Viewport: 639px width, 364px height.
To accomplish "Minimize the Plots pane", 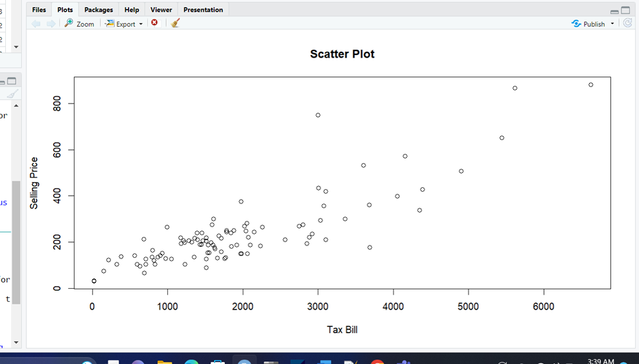I will [615, 11].
